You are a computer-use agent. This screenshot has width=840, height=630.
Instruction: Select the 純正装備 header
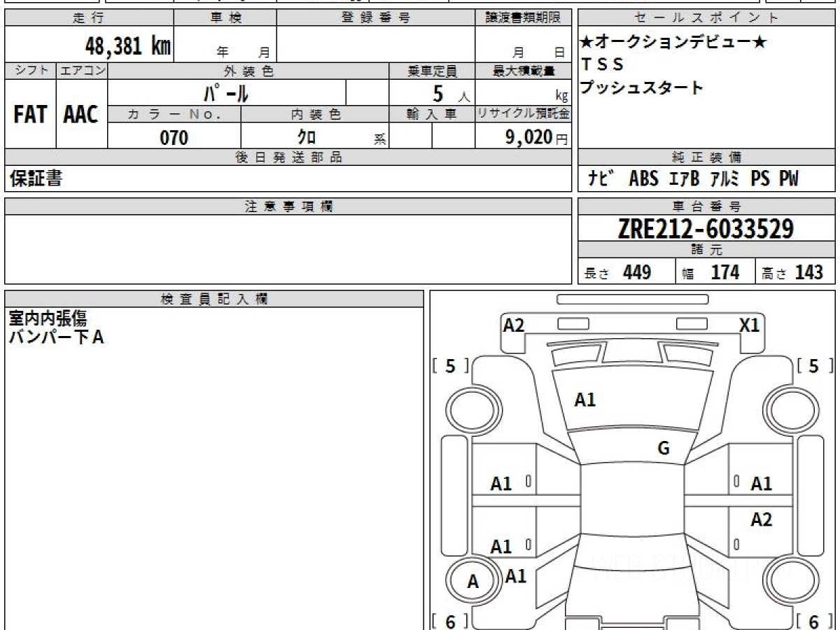click(706, 157)
